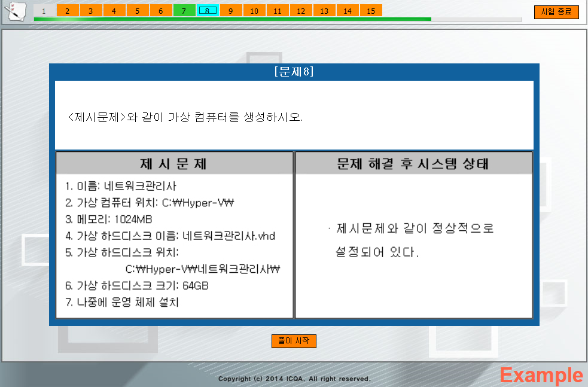The image size is (588, 387).
Task: Click line '5. 가상 하드디스크 위치:'
Action: tap(122, 252)
